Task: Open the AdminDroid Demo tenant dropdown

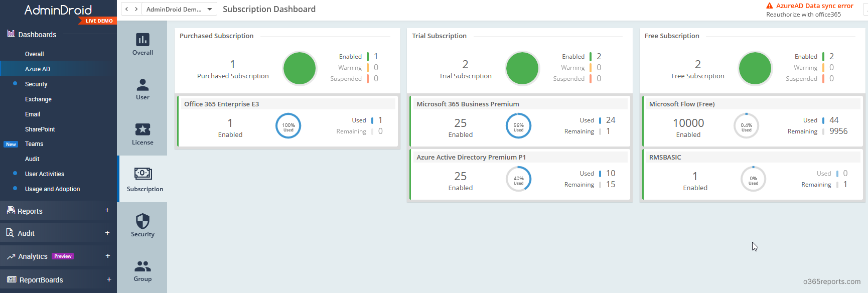Action: pos(179,9)
